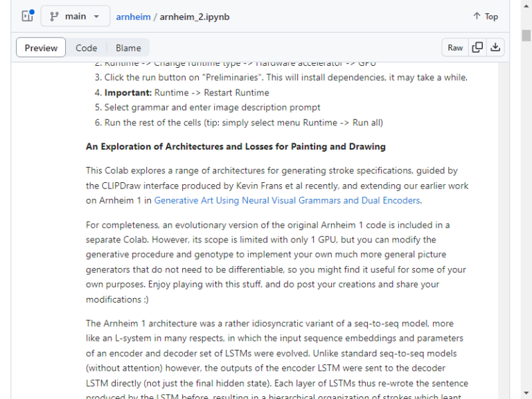Switch to the Preview tab
The width and height of the screenshot is (532, 399).
pyautogui.click(x=41, y=48)
